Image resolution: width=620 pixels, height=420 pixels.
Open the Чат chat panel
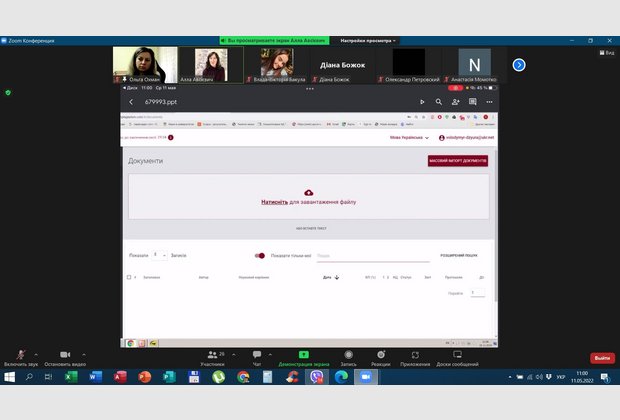pos(256,355)
